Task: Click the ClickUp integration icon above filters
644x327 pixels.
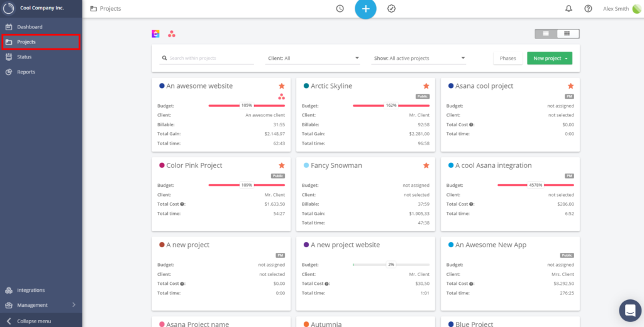Action: tap(156, 34)
